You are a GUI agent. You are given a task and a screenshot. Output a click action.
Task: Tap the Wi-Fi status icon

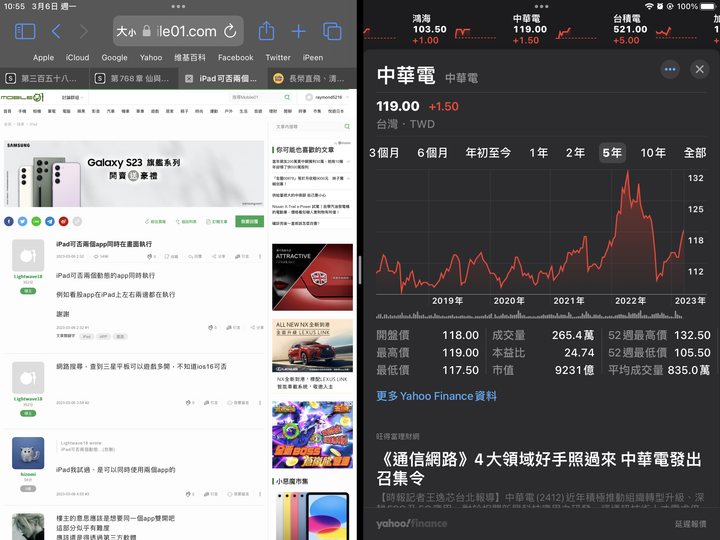tap(649, 6)
